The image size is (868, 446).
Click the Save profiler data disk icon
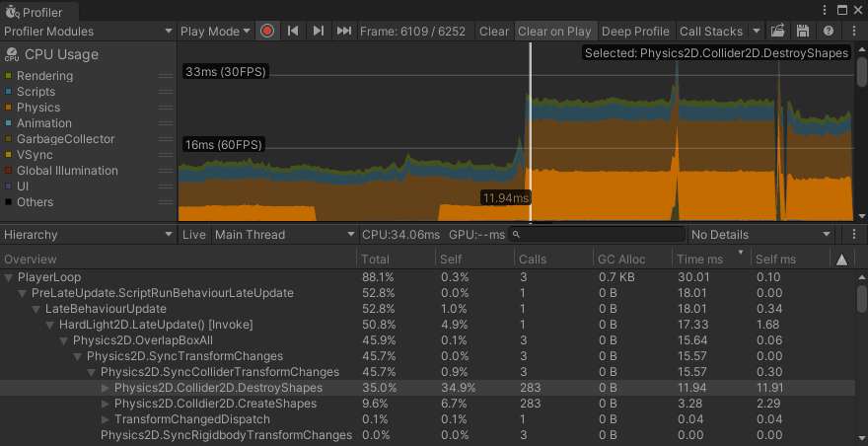tap(804, 31)
